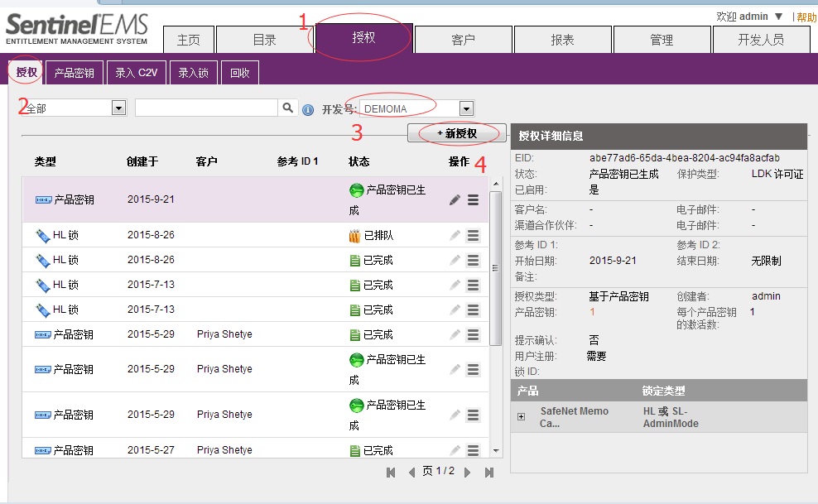Open the 产品密钥 sub-tab
The height and width of the screenshot is (504, 818).
(x=75, y=73)
